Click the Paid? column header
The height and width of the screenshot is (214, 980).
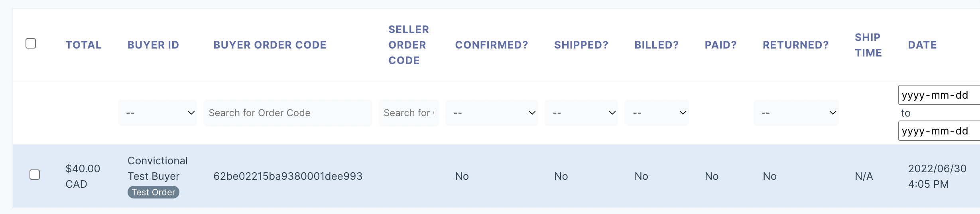coord(720,45)
